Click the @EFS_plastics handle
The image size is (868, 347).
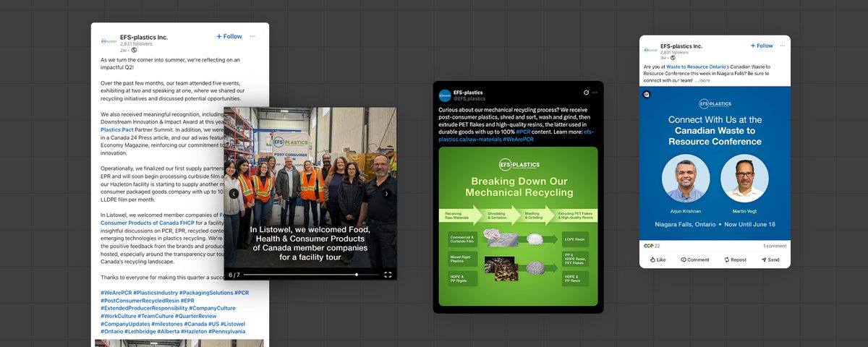point(469,98)
